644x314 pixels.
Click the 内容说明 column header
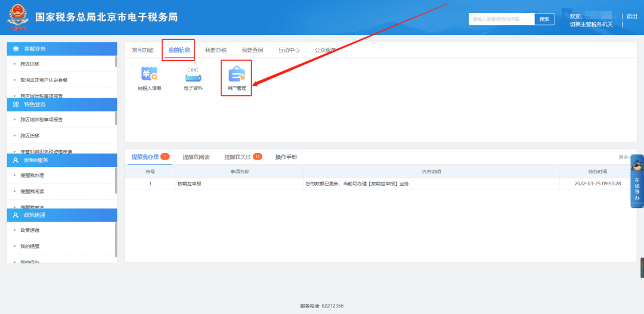pyautogui.click(x=431, y=172)
